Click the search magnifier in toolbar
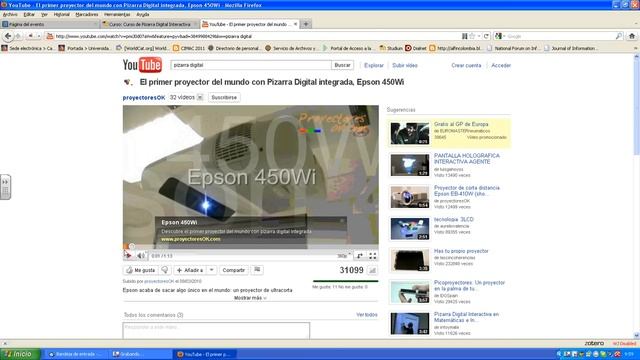 619,36
